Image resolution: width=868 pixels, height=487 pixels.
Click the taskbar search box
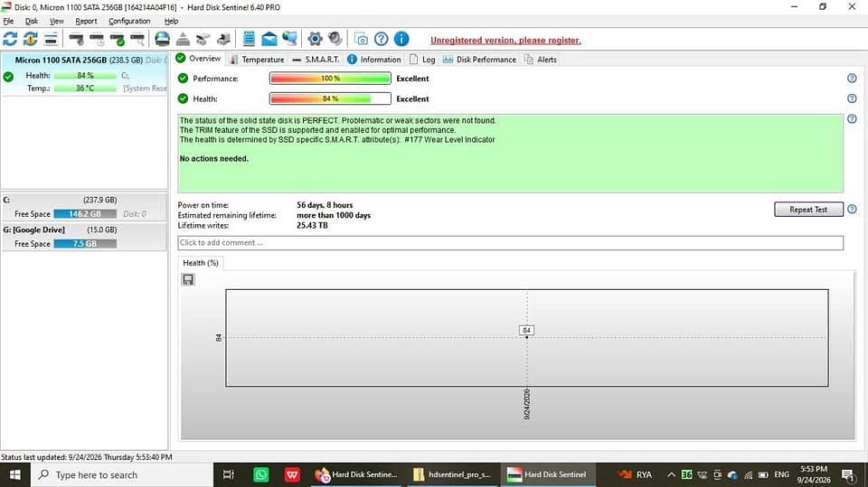pyautogui.click(x=122, y=475)
